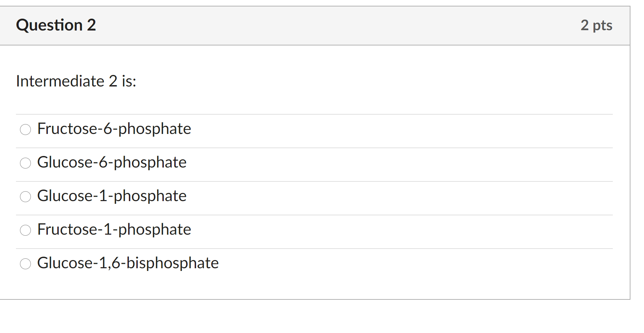
Task: Mark the Glucose-1-phosphate radio button
Action: [25, 196]
